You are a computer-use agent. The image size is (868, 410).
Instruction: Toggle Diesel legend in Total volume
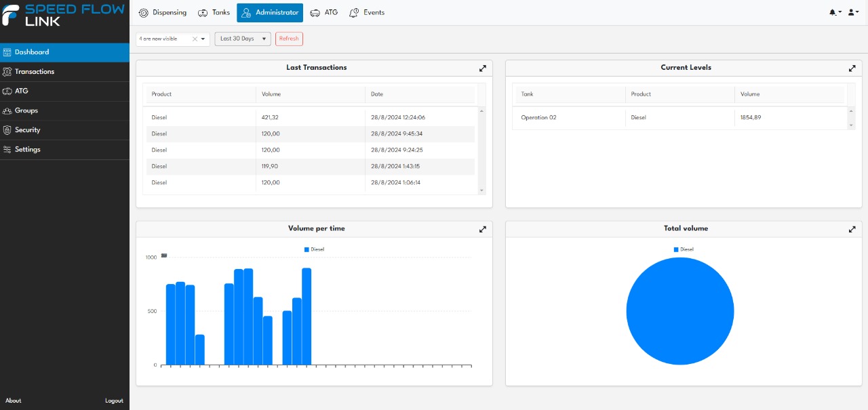(684, 249)
